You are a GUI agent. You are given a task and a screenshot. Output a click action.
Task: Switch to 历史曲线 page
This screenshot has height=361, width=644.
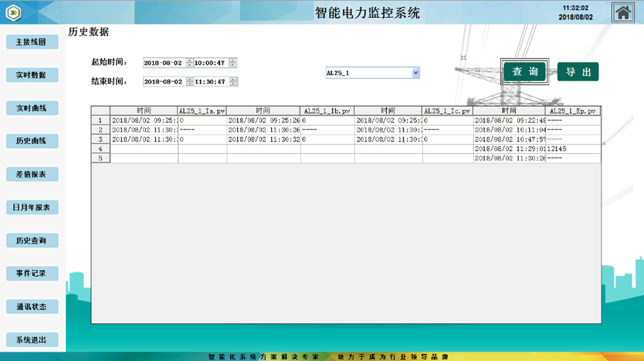[x=32, y=141]
